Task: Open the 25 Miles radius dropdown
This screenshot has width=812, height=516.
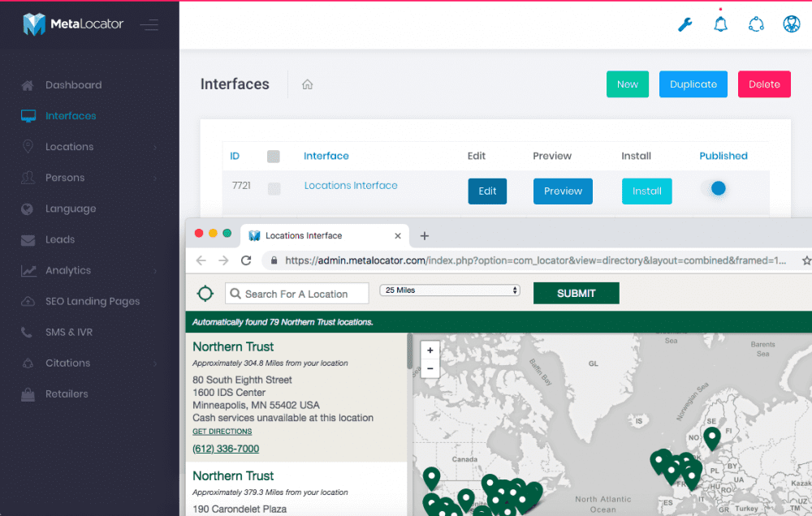Action: (450, 290)
